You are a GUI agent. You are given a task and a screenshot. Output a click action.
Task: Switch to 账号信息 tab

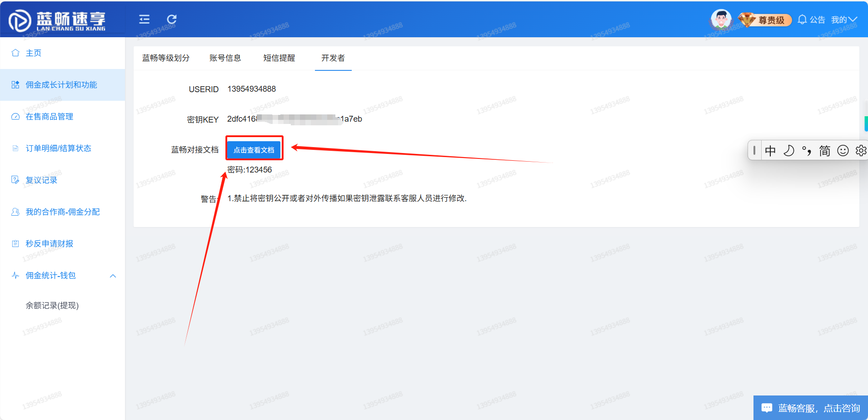coord(225,58)
